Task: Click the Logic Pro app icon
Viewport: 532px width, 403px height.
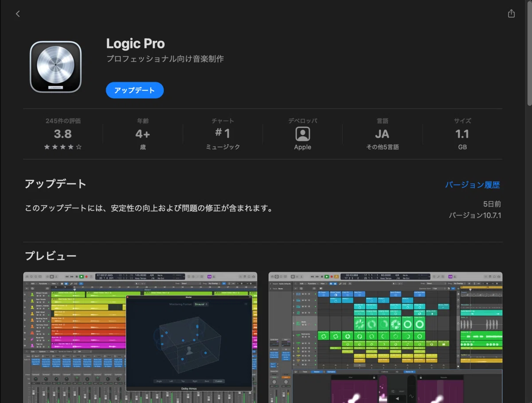Action: pyautogui.click(x=55, y=67)
